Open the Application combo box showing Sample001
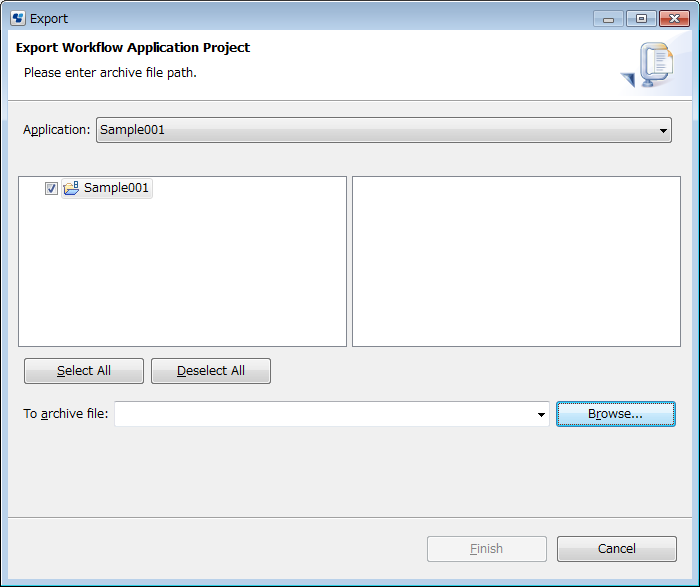Viewport: 700px width, 587px height. click(x=383, y=130)
